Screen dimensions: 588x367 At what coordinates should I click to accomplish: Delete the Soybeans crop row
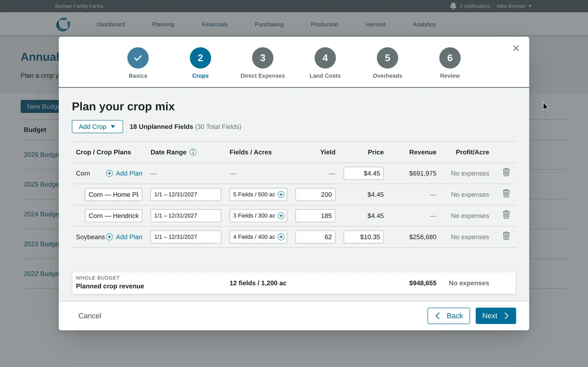(506, 236)
